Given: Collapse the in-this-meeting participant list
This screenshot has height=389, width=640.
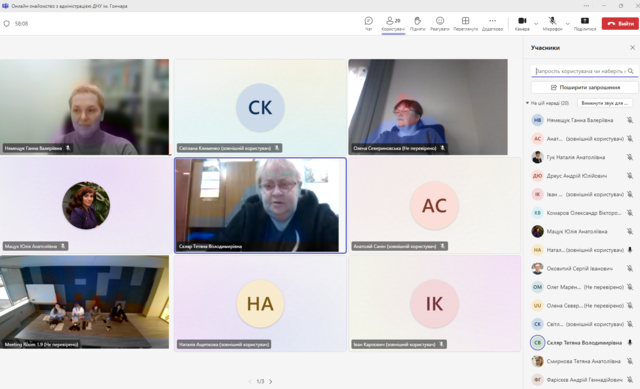Looking at the screenshot, I should [x=527, y=103].
